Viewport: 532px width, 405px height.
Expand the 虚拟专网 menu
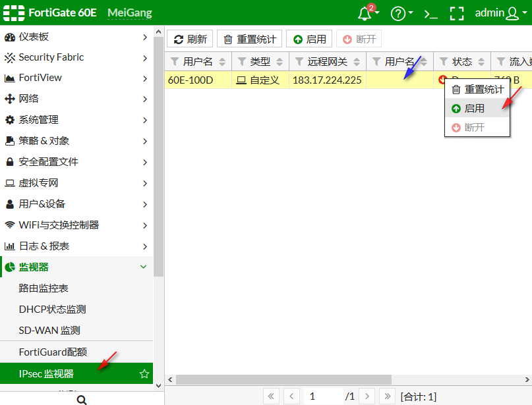[76, 183]
